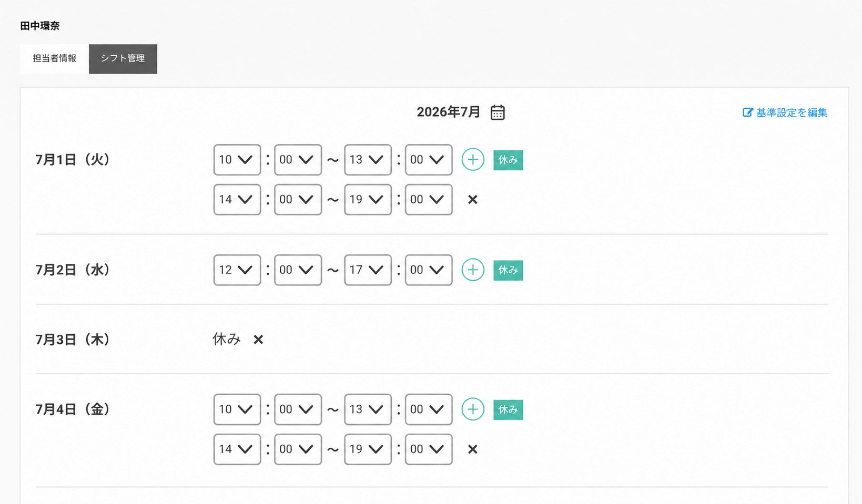Remove the 14:00–19:00 slot on 7月1日
The image size is (862, 504).
(x=473, y=200)
